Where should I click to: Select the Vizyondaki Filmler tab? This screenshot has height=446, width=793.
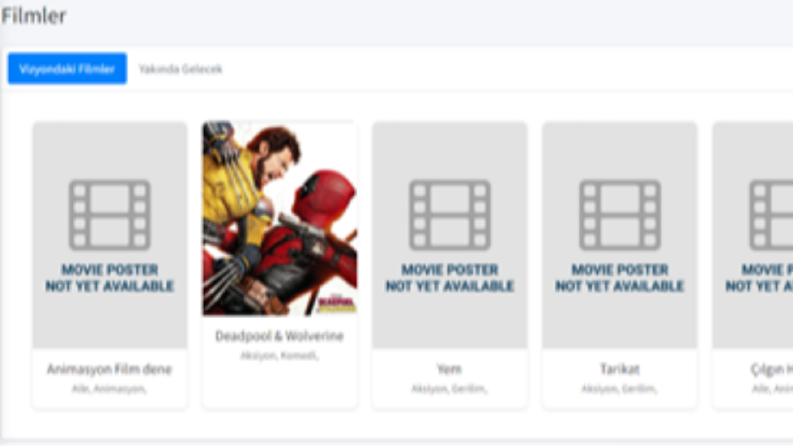point(67,68)
